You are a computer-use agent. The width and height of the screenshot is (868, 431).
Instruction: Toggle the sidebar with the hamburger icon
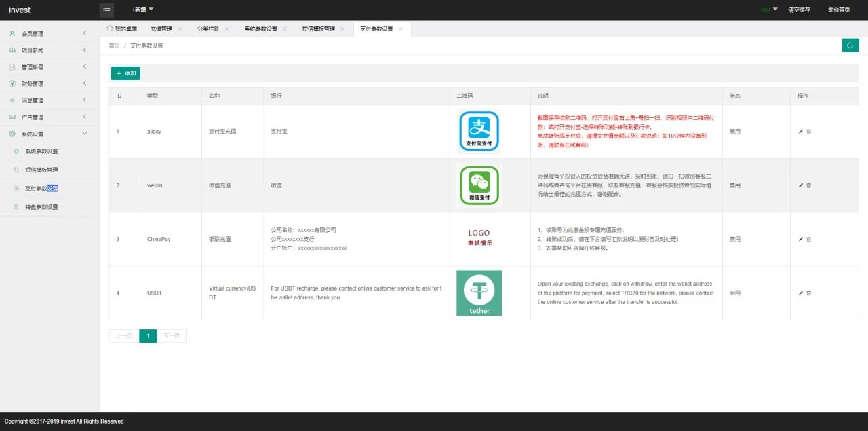tap(106, 10)
